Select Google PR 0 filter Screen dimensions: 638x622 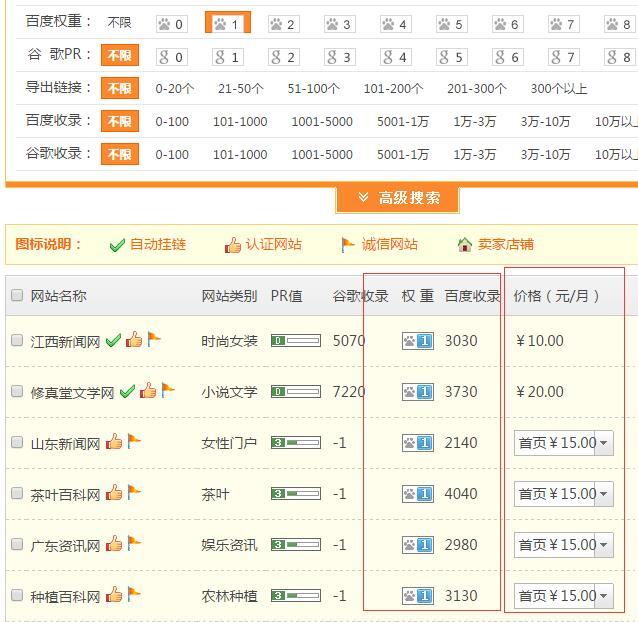pyautogui.click(x=172, y=57)
